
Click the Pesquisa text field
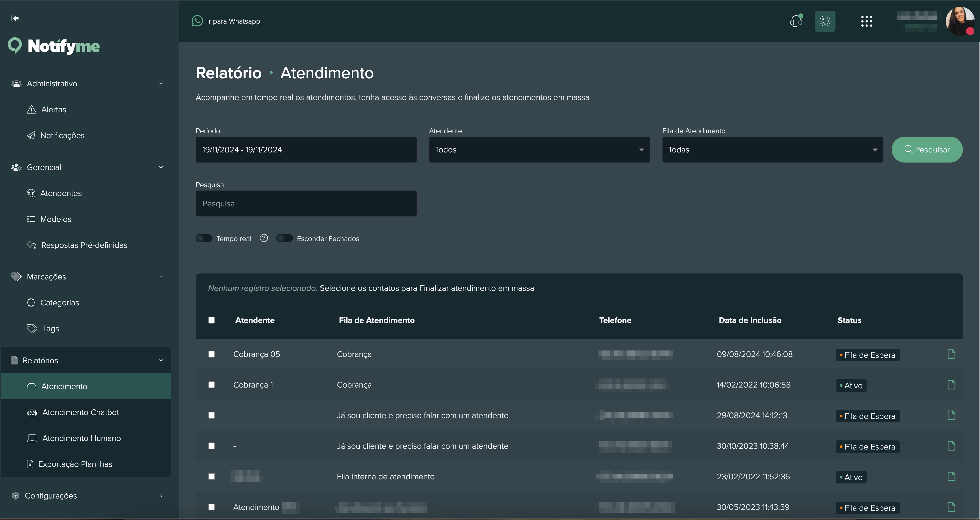(x=306, y=204)
